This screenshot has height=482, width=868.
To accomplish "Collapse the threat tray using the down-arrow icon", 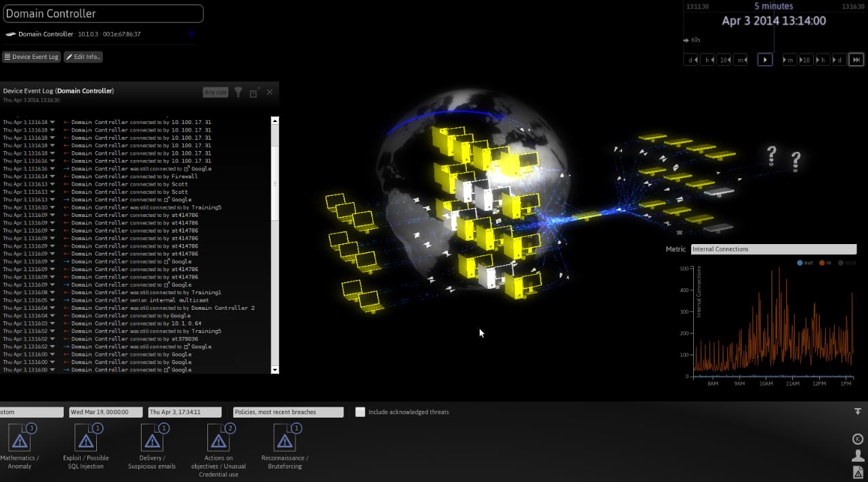I will tap(858, 411).
